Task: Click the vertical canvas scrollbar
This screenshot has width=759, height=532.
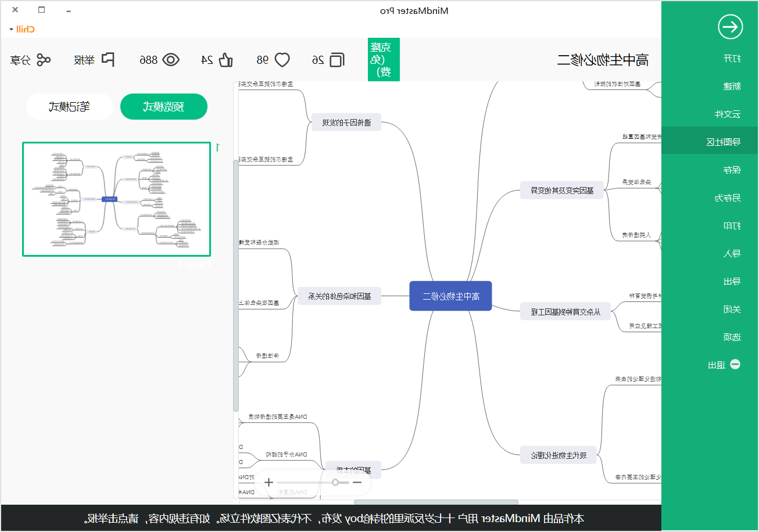Action: click(x=235, y=286)
